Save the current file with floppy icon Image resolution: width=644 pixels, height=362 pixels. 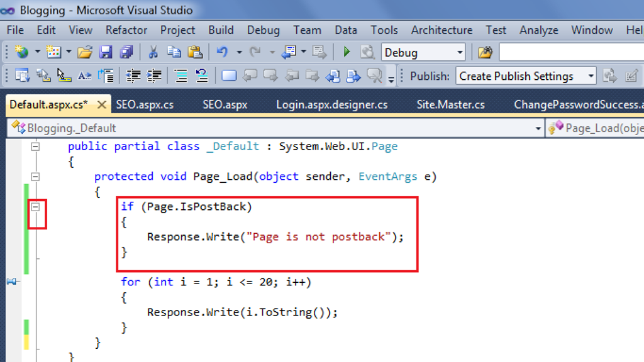click(x=106, y=52)
